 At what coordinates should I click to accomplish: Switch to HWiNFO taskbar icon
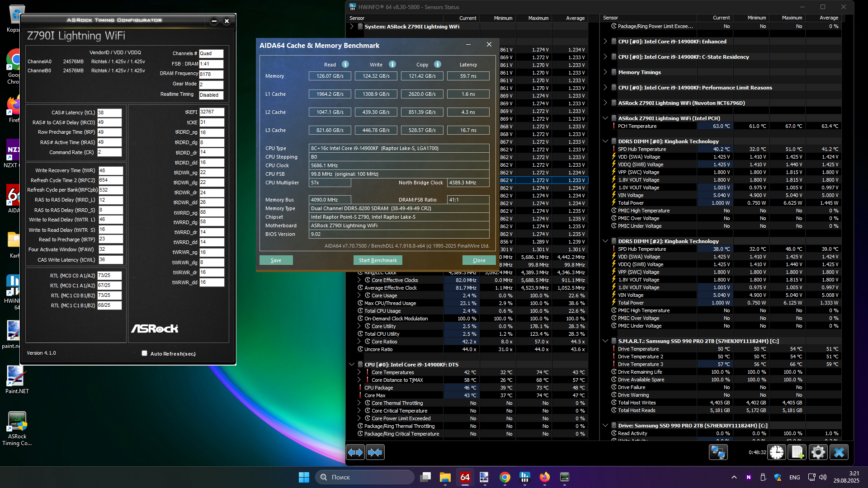click(x=525, y=477)
